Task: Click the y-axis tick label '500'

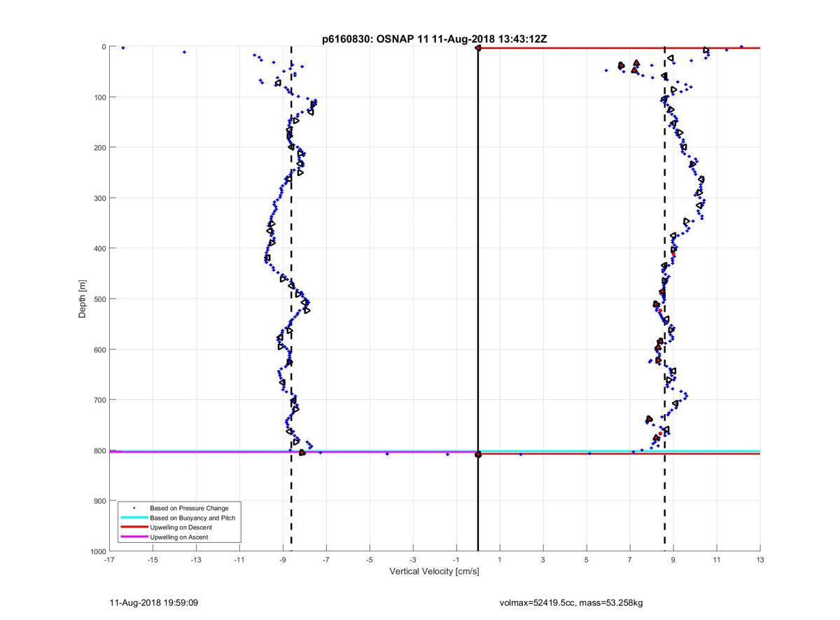Action: [100, 299]
